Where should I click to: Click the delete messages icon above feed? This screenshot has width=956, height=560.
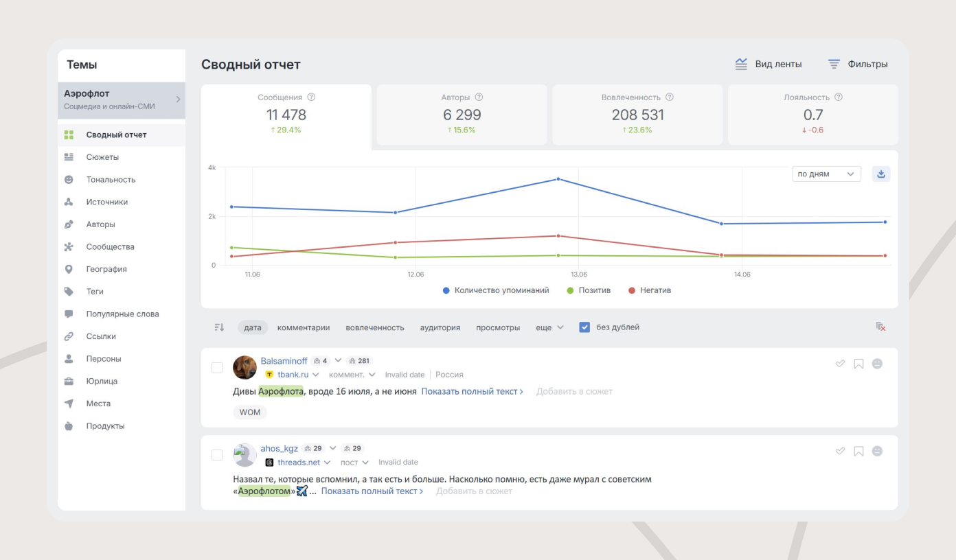(x=880, y=327)
